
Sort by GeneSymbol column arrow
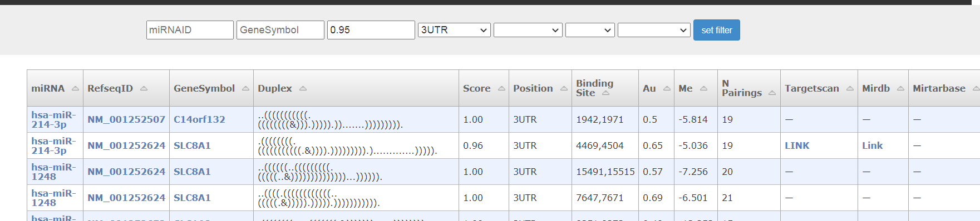[245, 88]
